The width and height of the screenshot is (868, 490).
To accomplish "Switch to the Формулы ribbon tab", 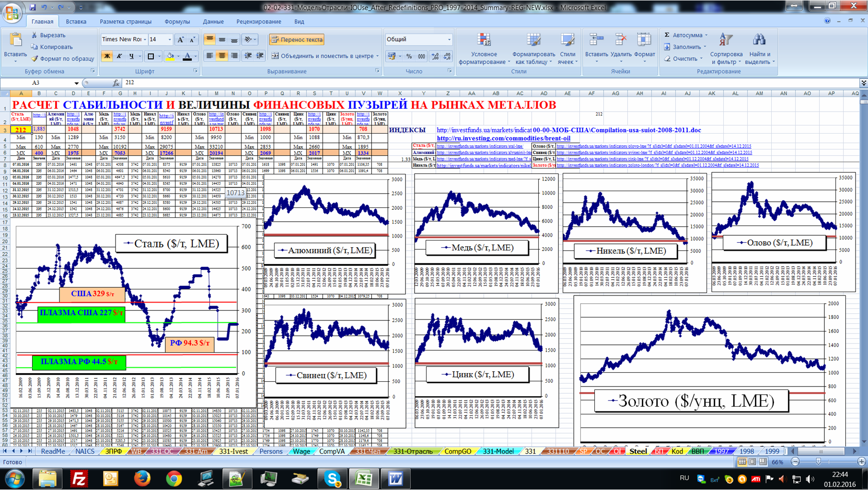I will [x=177, y=22].
